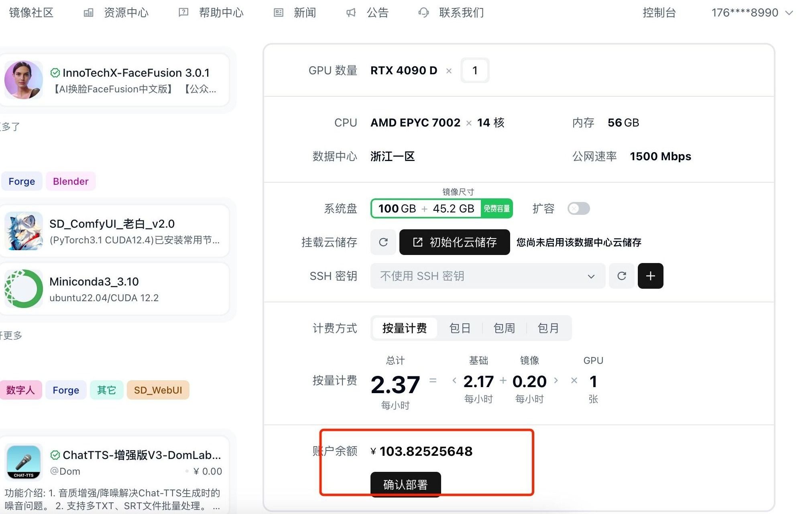This screenshot has width=812, height=514.
Task: Open the ChatTTS-增强版V3-DomLab title
Action: point(142,455)
